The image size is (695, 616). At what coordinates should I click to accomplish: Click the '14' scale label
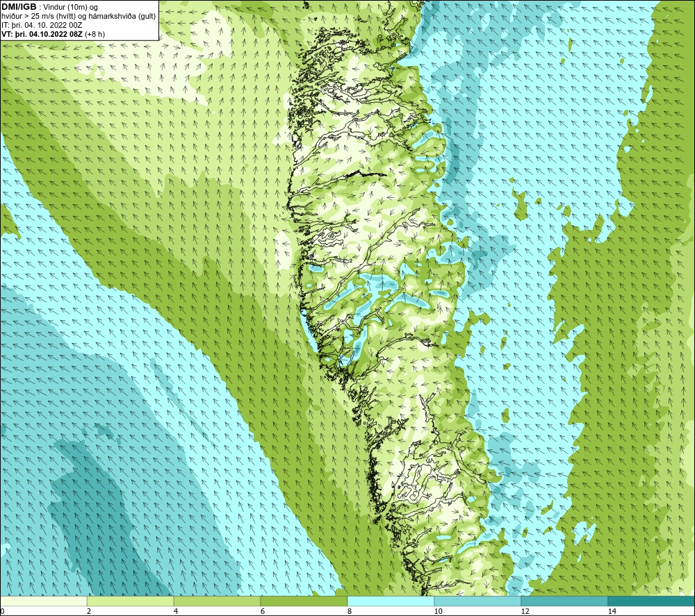coord(612,612)
